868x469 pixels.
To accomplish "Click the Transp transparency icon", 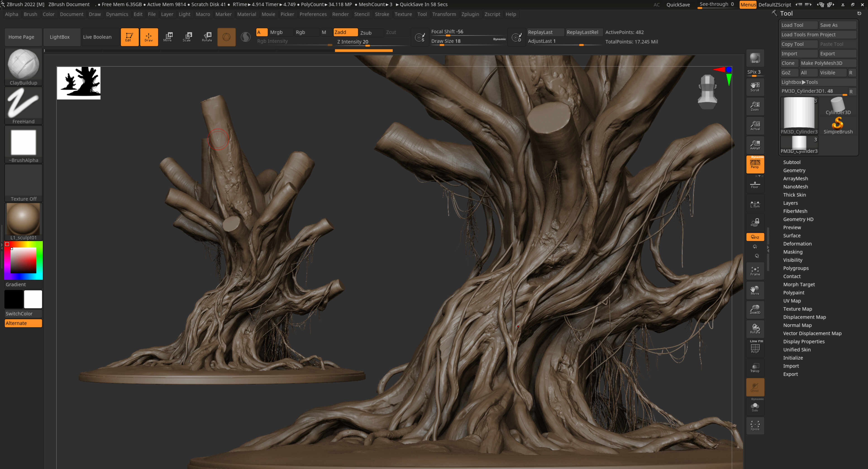I will pyautogui.click(x=755, y=368).
